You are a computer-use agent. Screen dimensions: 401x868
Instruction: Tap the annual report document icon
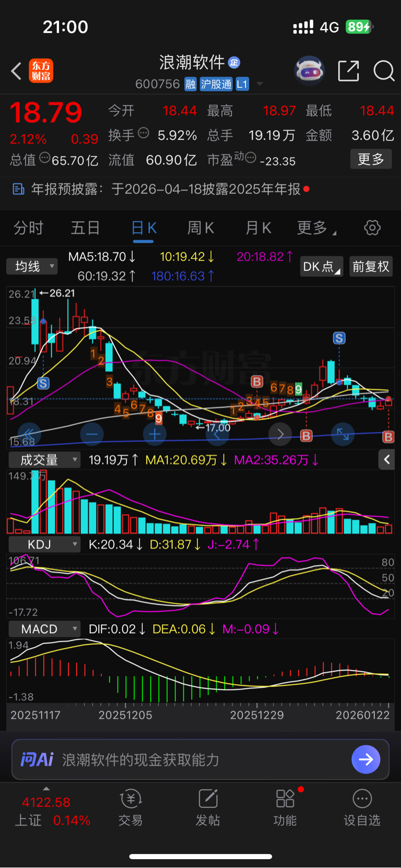[x=18, y=189]
